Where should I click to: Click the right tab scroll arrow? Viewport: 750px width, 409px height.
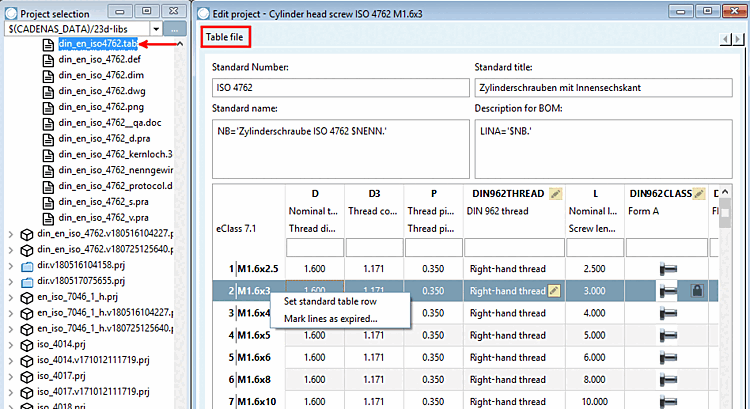[x=739, y=39]
